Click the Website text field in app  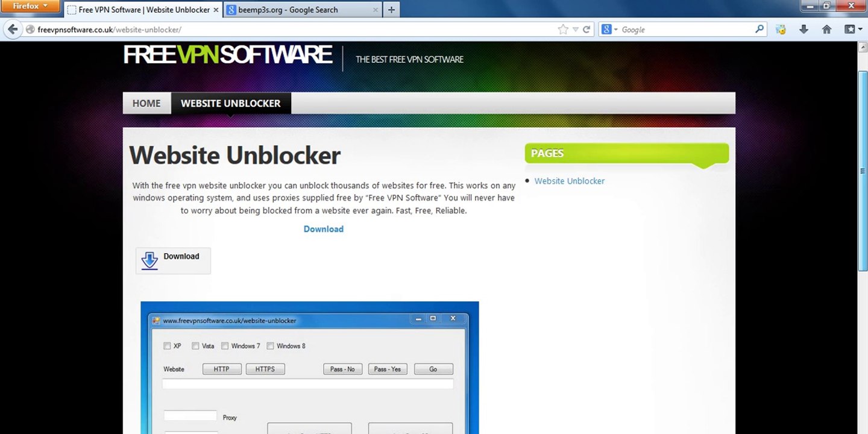tap(307, 384)
